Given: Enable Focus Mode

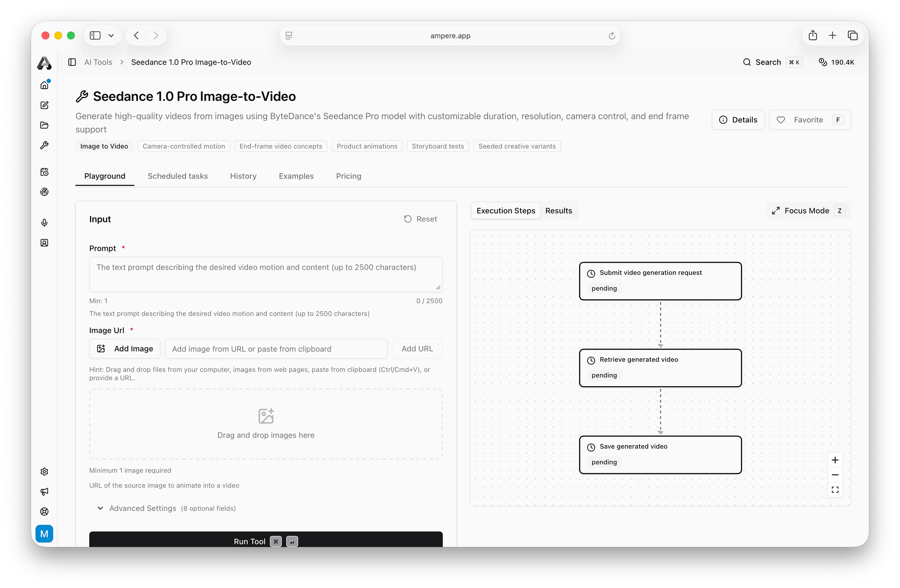Looking at the screenshot, I should tap(809, 211).
